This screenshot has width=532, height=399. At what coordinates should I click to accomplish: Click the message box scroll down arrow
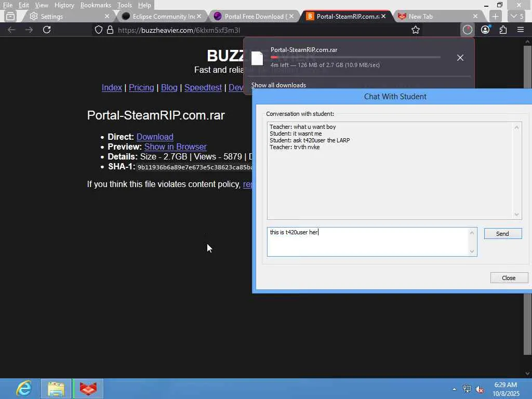pyautogui.click(x=472, y=251)
